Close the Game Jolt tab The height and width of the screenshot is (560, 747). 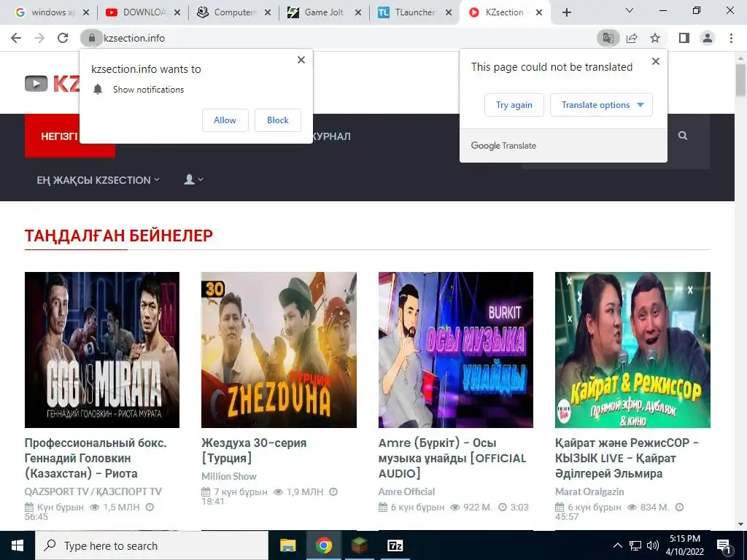(358, 13)
